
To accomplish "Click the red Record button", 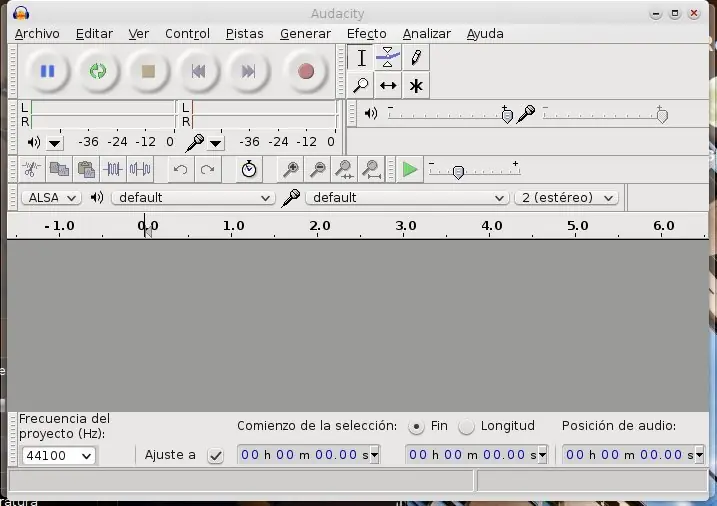I will [x=306, y=71].
